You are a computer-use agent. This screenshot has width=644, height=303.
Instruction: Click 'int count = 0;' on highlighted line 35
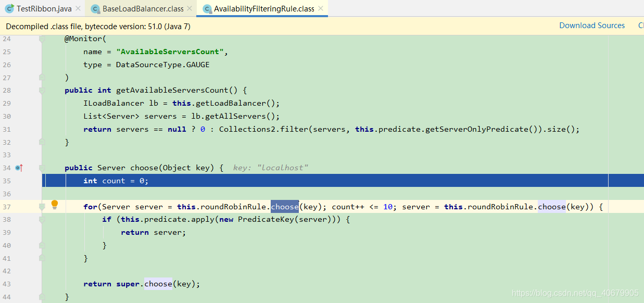coord(116,181)
